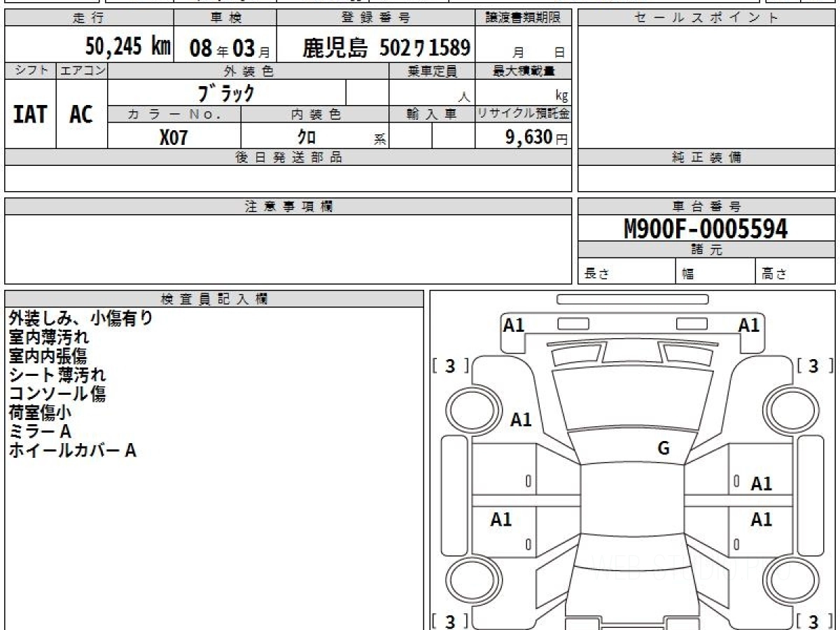Click the chassis number M900F-0005594
Image resolution: width=840 pixels, height=630 pixels.
click(x=706, y=229)
